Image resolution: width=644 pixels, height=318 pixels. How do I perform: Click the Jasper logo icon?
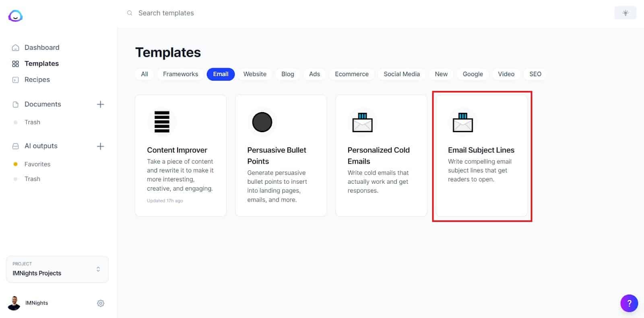[15, 16]
